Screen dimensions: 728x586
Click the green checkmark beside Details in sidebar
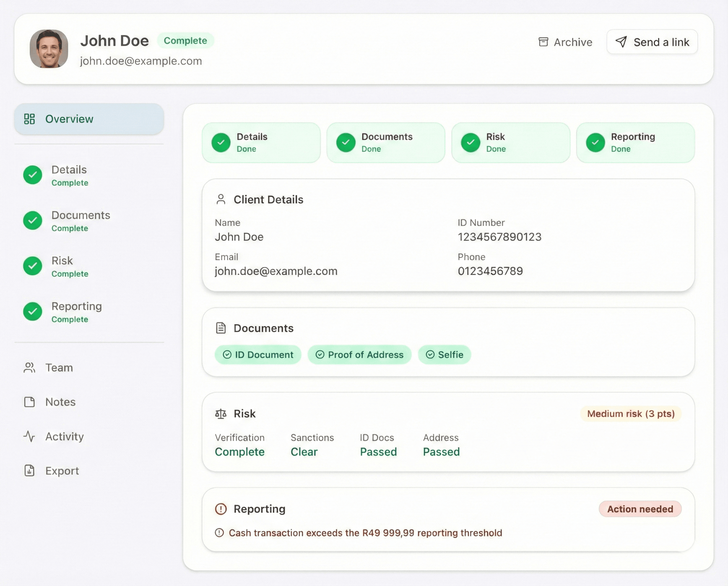pyautogui.click(x=33, y=175)
